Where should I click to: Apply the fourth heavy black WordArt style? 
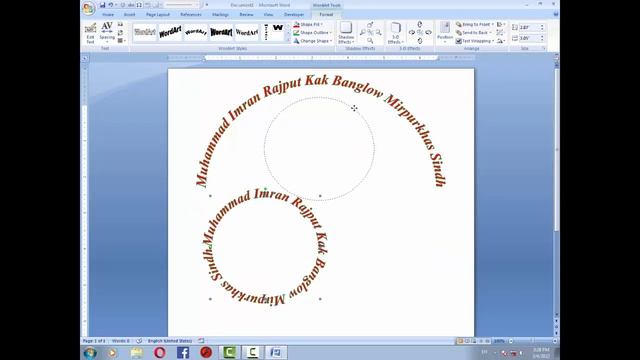(221, 32)
